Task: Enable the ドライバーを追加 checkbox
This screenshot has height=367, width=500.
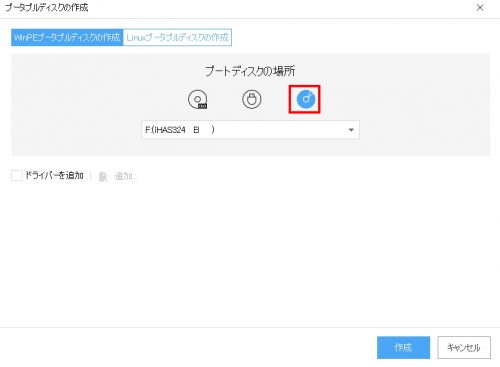Action: point(17,175)
